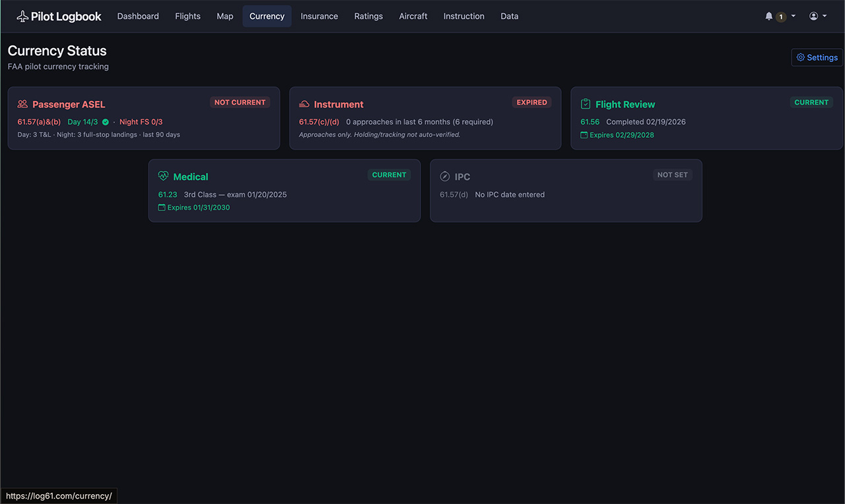Image resolution: width=845 pixels, height=504 pixels.
Task: Click the Pilot Logbook brand link
Action: point(66,16)
